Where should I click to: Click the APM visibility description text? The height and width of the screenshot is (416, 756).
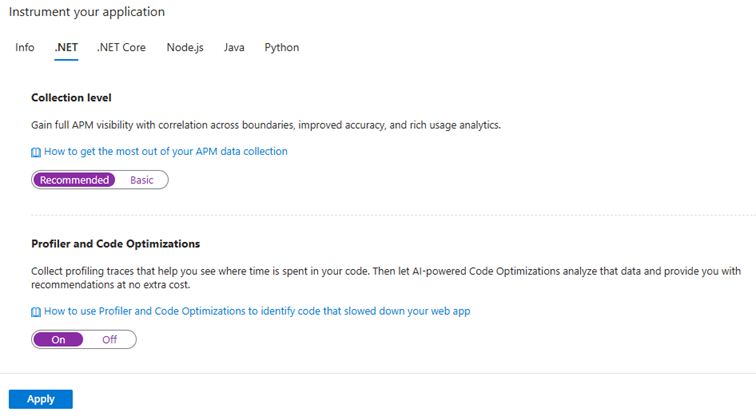point(265,125)
